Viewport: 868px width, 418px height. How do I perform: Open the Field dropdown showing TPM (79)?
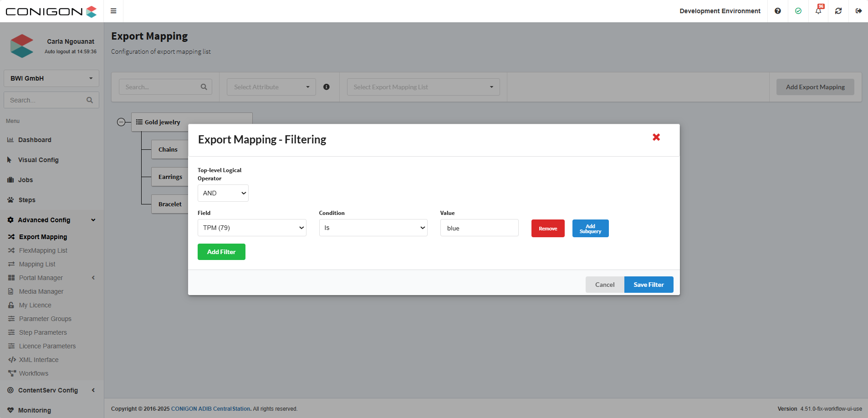pos(252,228)
